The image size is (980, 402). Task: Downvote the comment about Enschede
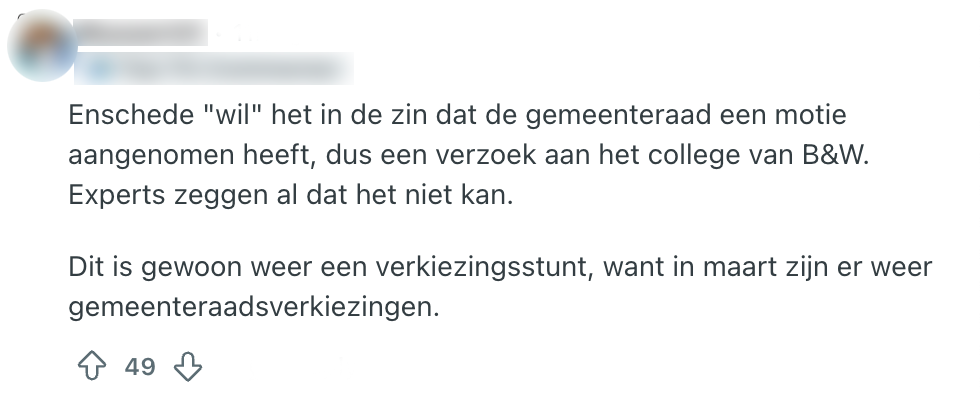coord(188,367)
